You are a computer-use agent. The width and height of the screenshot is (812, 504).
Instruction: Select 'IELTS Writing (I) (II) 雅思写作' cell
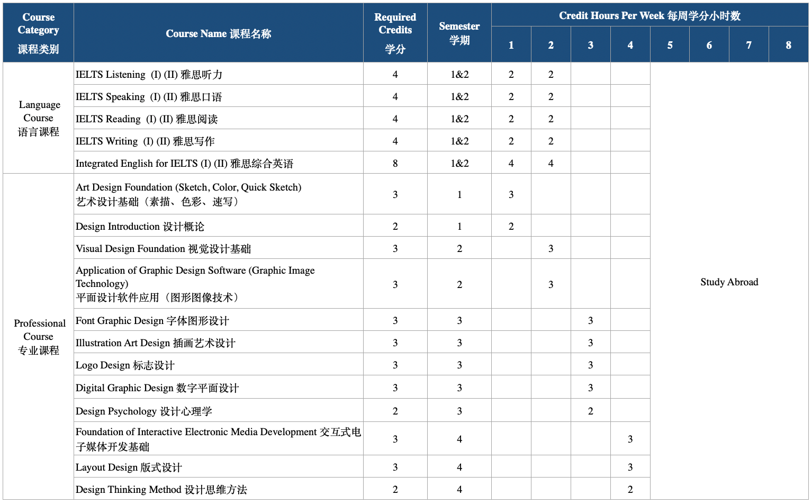click(219, 141)
